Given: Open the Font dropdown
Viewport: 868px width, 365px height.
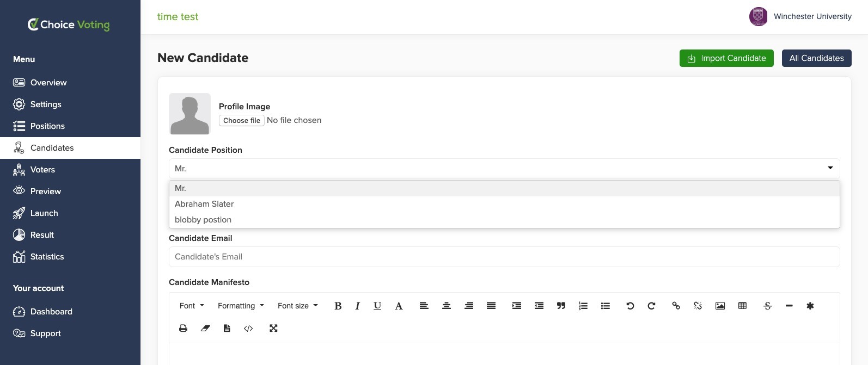Looking at the screenshot, I should [x=192, y=306].
